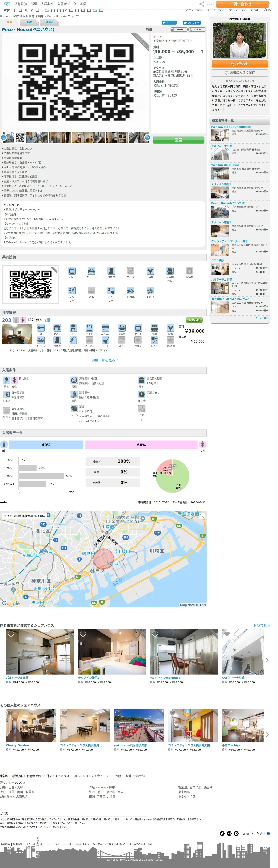Open the 地図 top navigation item

click(x=83, y=4)
